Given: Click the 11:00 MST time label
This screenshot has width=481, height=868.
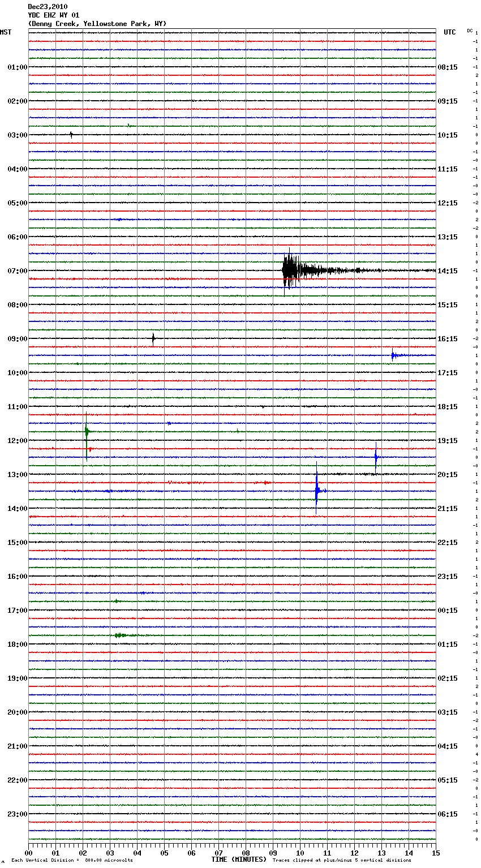Looking at the screenshot, I should [x=18, y=407].
